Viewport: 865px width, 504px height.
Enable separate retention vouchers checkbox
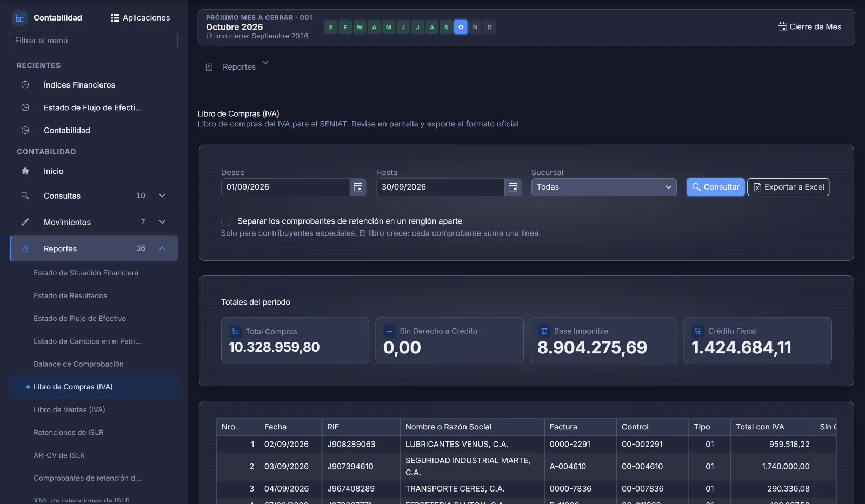point(226,221)
